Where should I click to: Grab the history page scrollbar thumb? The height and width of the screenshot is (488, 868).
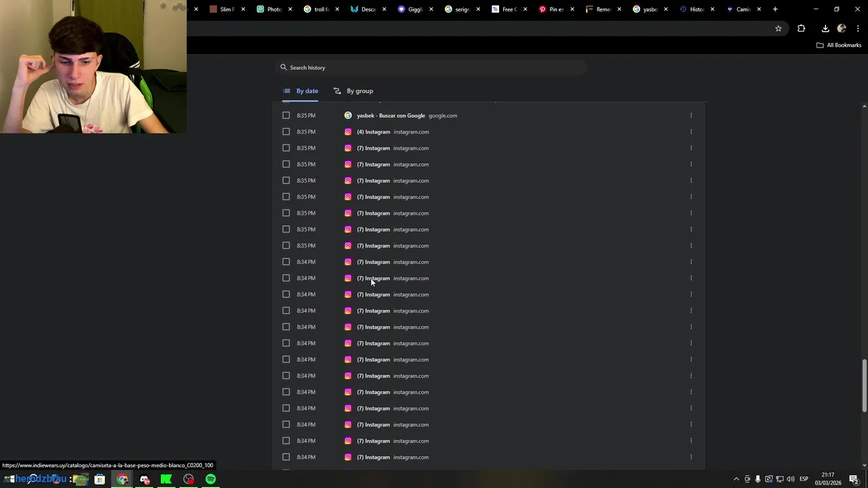tap(864, 386)
